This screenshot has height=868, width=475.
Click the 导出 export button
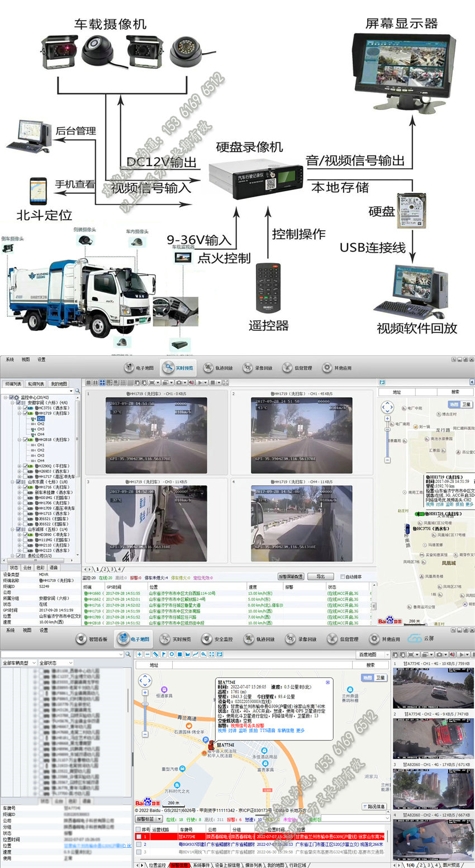click(x=320, y=576)
